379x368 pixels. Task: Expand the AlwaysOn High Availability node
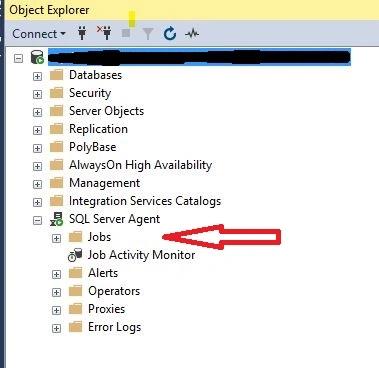click(37, 166)
